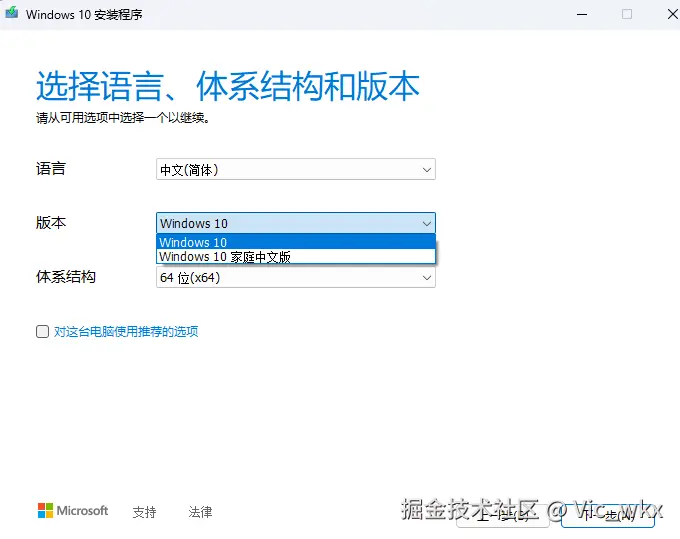
Task: Enable recommended options for this PC checkbox
Action: (42, 332)
